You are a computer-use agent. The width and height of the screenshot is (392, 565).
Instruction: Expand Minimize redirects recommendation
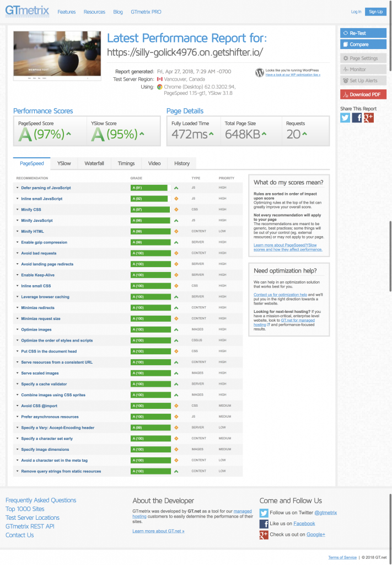pos(37,308)
